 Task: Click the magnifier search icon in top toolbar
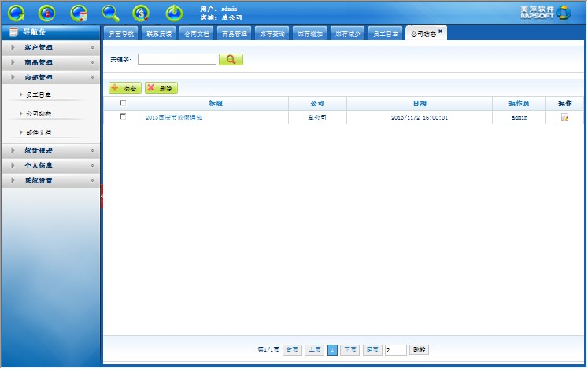111,13
